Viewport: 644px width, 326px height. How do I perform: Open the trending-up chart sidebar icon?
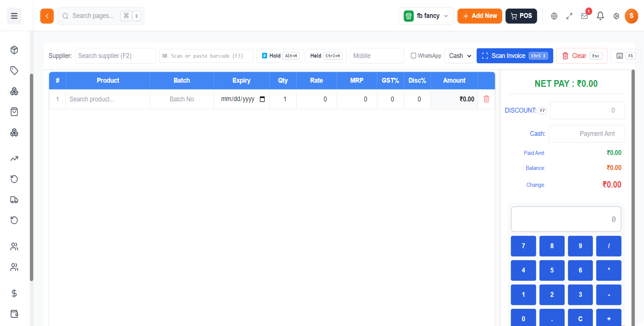(x=14, y=159)
